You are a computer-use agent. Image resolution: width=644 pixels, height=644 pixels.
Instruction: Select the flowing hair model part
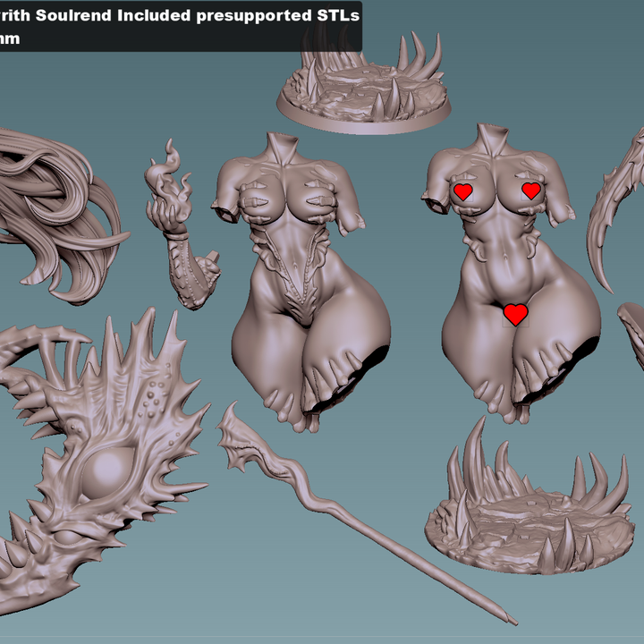pos(62,216)
